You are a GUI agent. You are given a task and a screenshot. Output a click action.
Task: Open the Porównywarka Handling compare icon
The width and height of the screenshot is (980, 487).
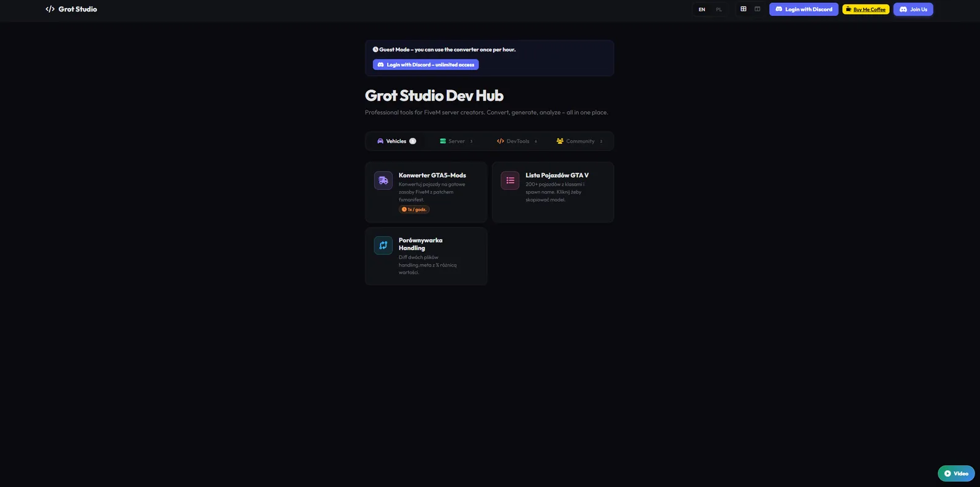tap(383, 245)
